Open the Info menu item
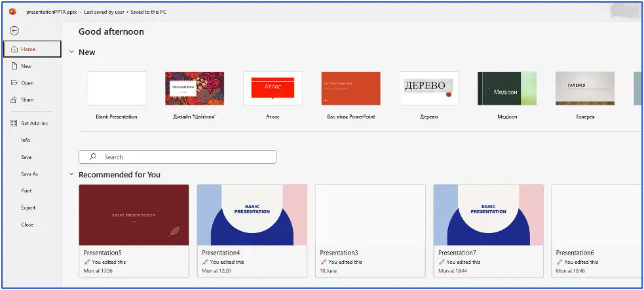The height and width of the screenshot is (290, 644). (26, 140)
